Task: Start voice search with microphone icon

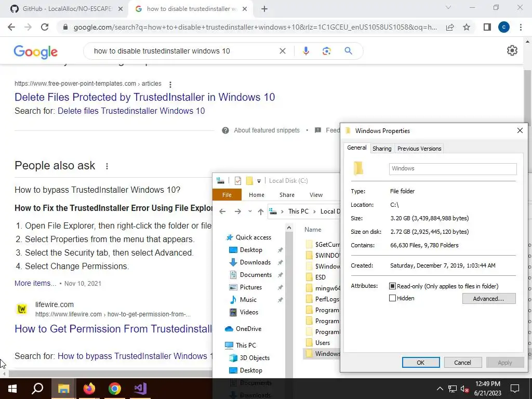Action: (x=305, y=51)
